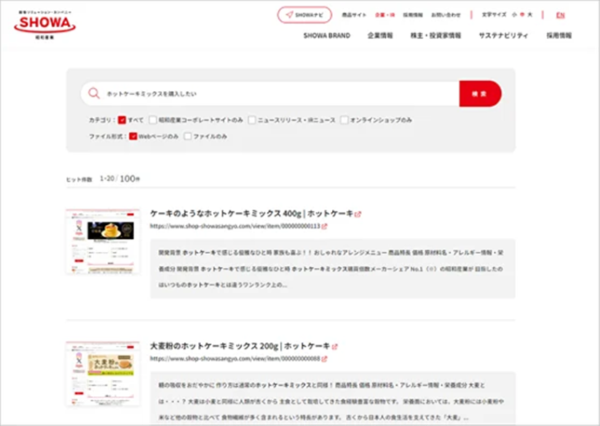Open the 採用情報 link in the top utility bar
This screenshot has height=426, width=600.
click(413, 15)
